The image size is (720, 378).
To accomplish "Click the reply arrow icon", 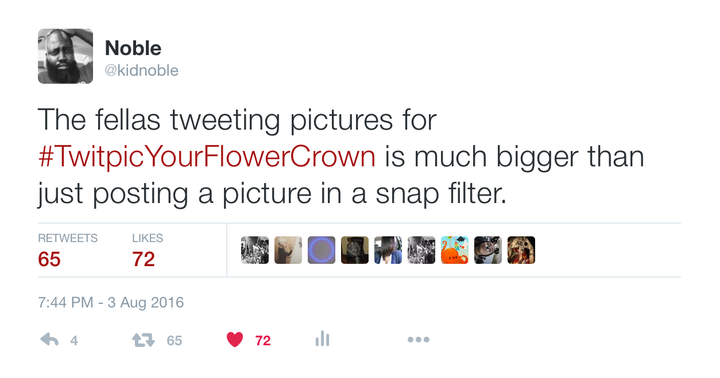I will (x=49, y=339).
